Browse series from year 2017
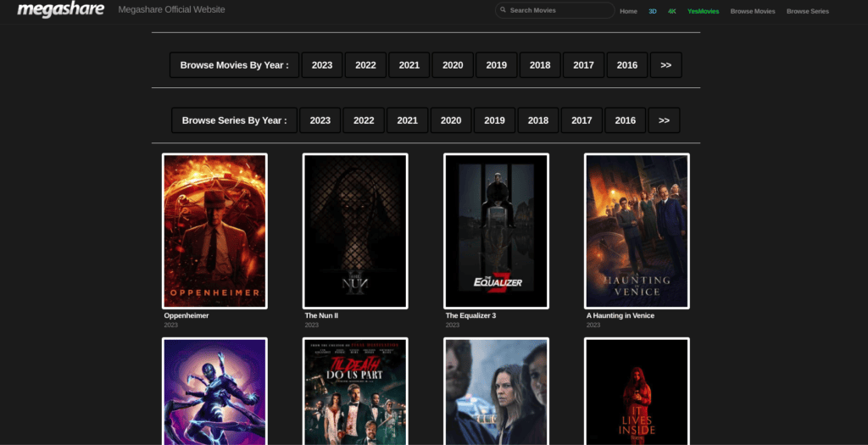This screenshot has width=868, height=445. point(581,120)
